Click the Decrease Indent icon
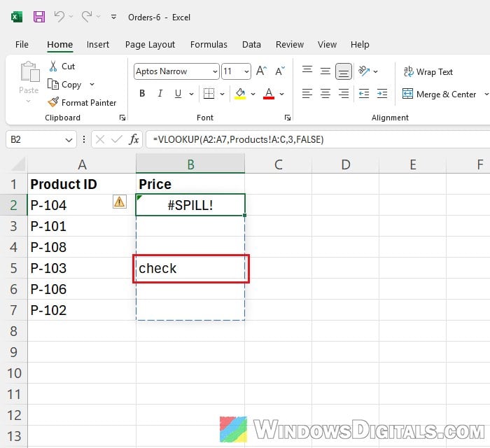Screen dimensions: 490x448 pyautogui.click(x=364, y=93)
